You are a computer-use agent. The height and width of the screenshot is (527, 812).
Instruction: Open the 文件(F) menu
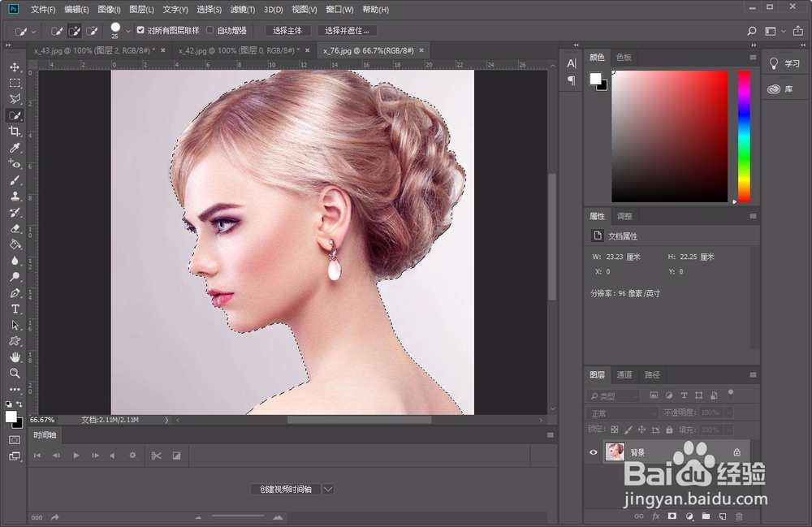[43, 9]
